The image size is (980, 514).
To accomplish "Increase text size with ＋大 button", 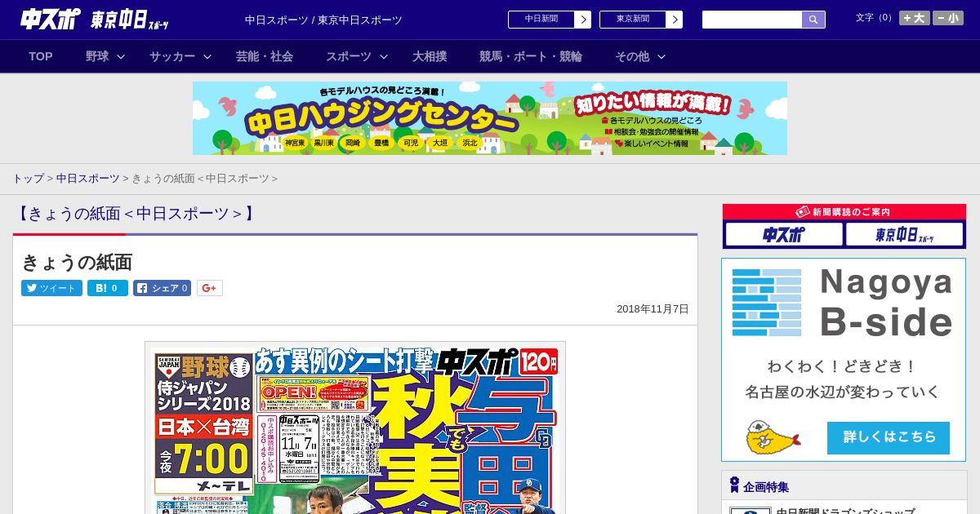I will click(x=915, y=18).
